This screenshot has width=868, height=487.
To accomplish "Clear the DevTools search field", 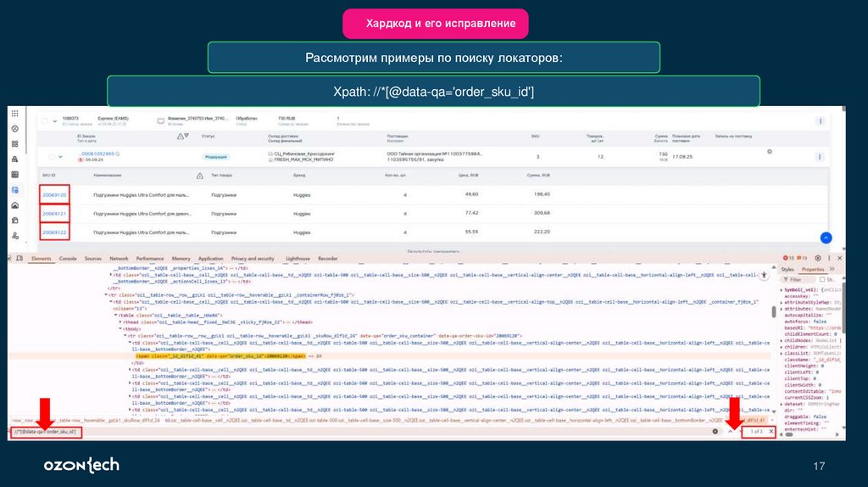I will click(x=715, y=431).
